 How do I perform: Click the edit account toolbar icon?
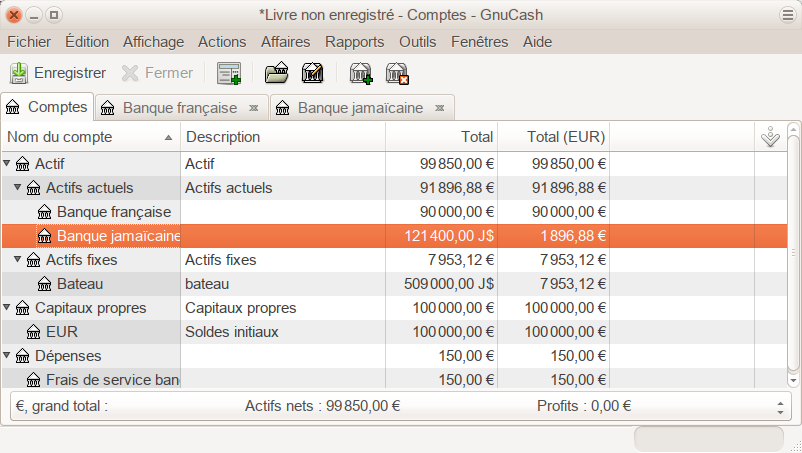[x=313, y=73]
